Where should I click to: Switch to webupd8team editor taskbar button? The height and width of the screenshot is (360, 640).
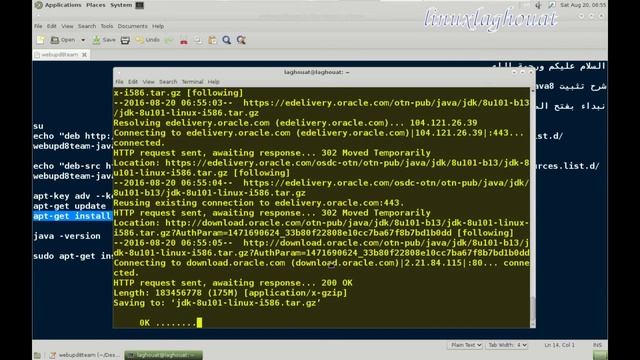point(84,356)
